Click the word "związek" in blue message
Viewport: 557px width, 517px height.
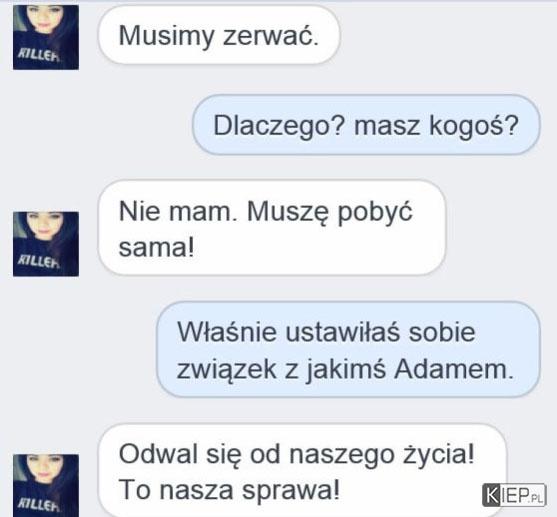pos(227,370)
